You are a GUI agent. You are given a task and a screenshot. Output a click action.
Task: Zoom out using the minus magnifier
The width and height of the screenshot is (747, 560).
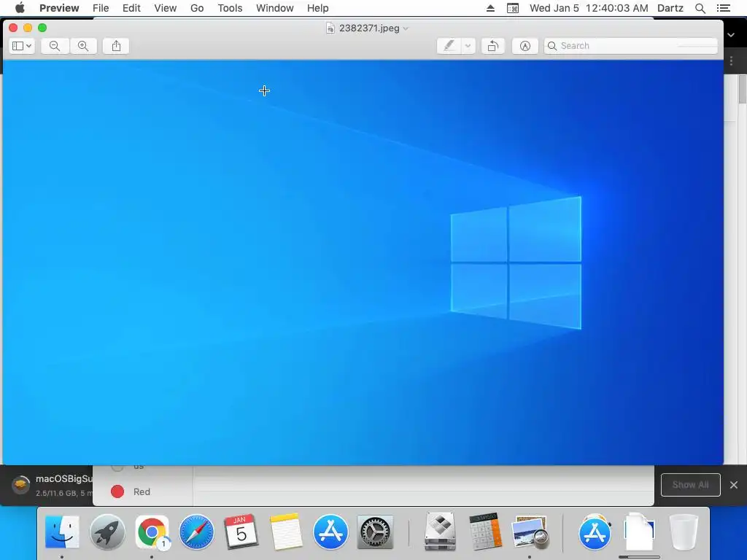(x=55, y=46)
